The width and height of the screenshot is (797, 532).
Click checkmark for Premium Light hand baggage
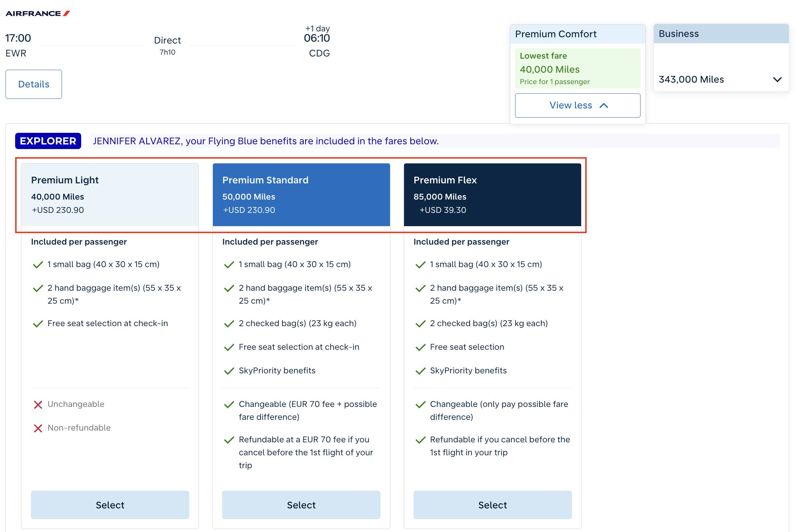(x=38, y=289)
